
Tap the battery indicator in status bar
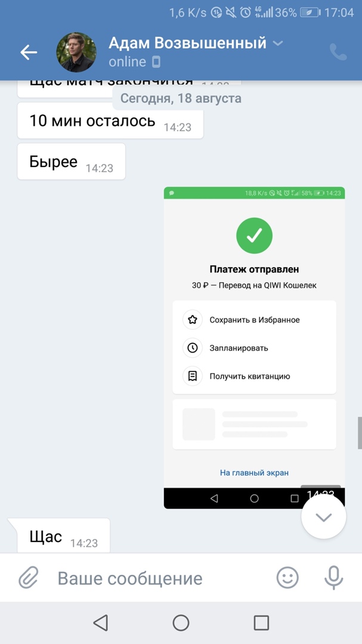point(310,13)
